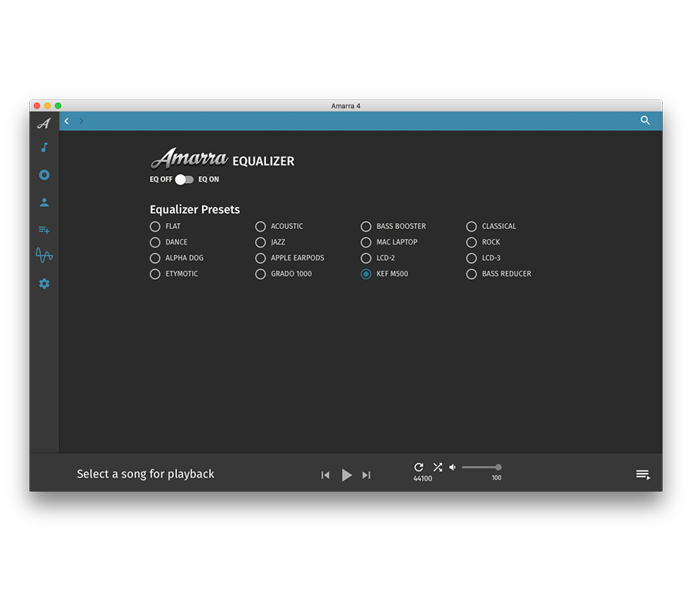
Task: Click the search magnifier icon
Action: coord(645,121)
